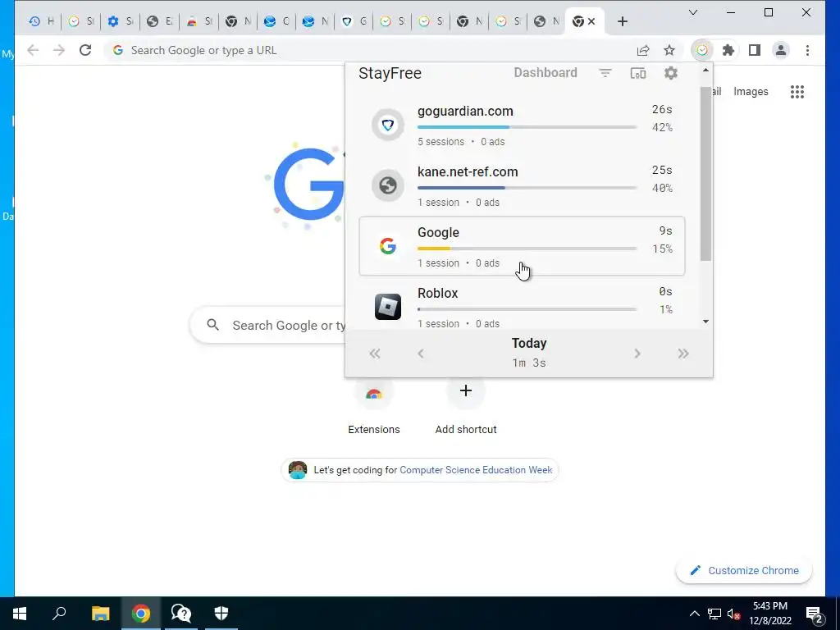Image resolution: width=840 pixels, height=630 pixels.
Task: Switch to the GoGuardian shield tab
Action: pyautogui.click(x=354, y=21)
